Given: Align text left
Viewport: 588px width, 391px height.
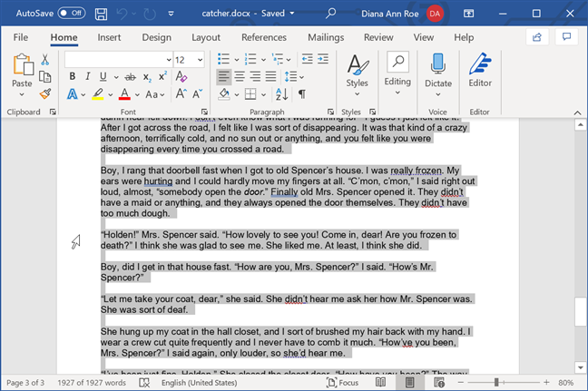Looking at the screenshot, I should (x=223, y=77).
